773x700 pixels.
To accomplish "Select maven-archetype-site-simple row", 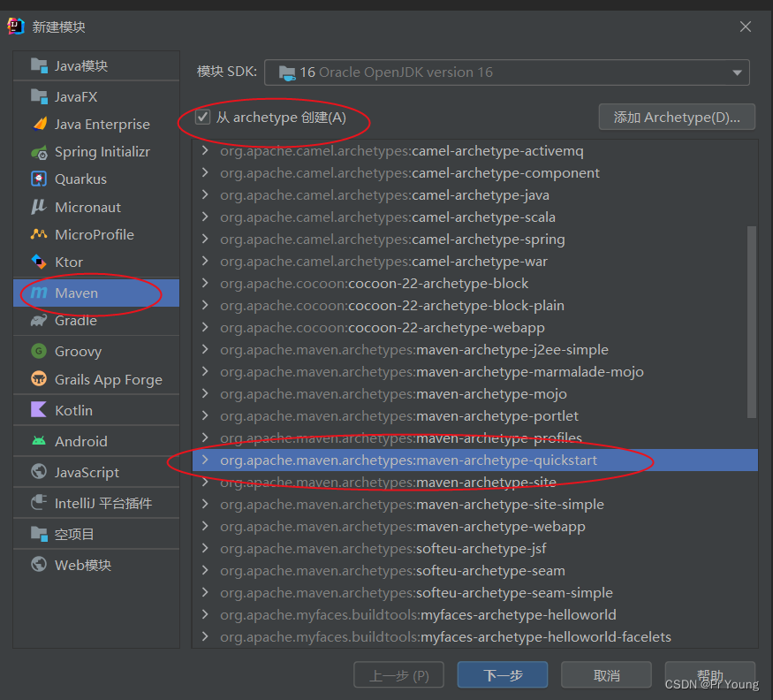I will 474,504.
